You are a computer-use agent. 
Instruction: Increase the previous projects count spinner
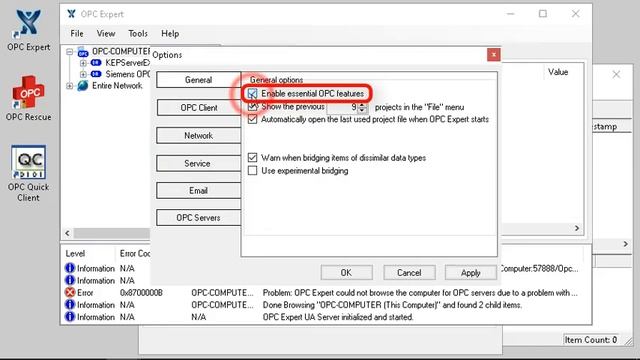pos(362,104)
